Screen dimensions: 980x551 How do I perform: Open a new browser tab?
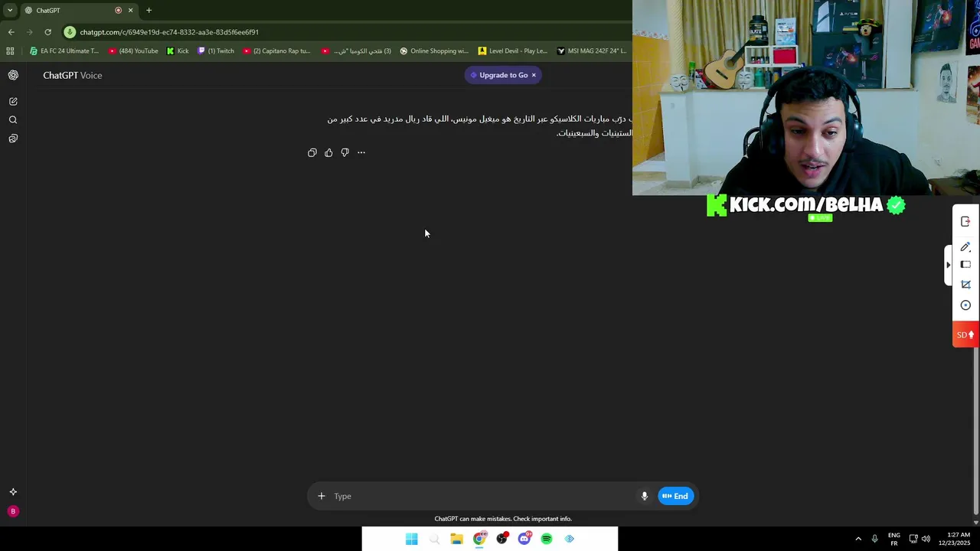(x=149, y=10)
